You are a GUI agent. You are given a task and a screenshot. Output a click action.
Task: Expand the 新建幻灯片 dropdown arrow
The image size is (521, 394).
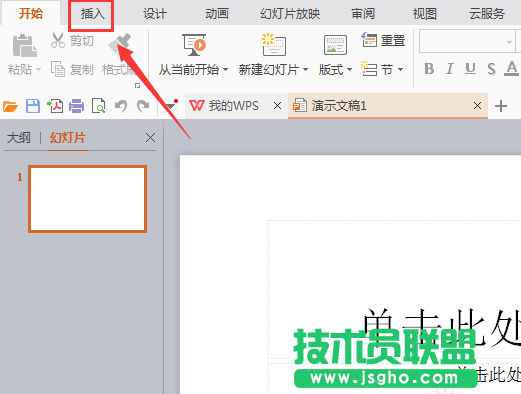point(305,70)
